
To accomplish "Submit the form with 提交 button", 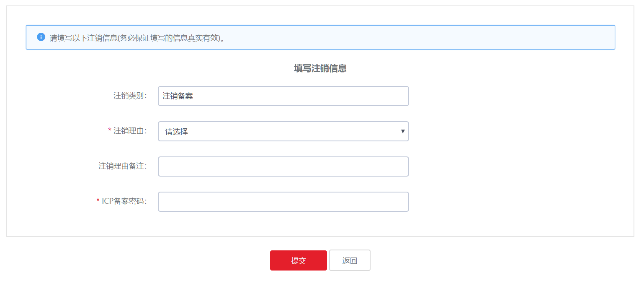I will point(298,260).
